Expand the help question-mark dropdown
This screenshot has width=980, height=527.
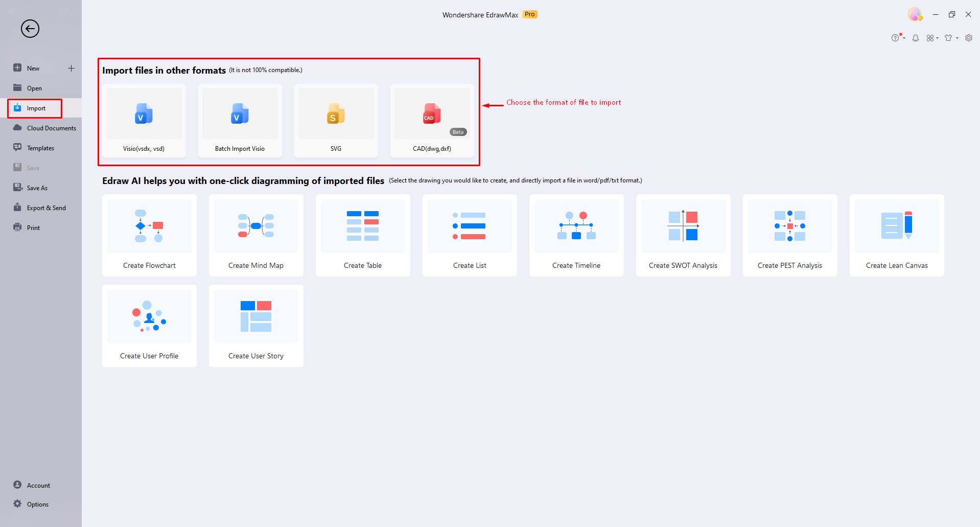898,38
